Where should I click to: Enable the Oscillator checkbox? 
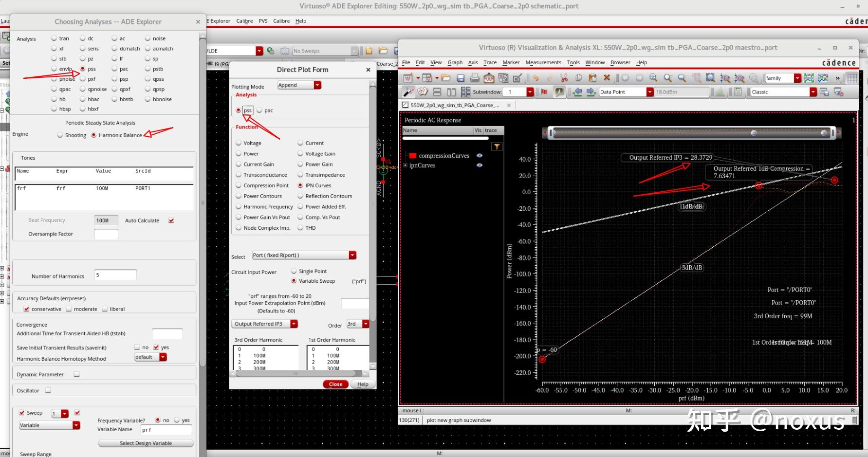click(48, 390)
